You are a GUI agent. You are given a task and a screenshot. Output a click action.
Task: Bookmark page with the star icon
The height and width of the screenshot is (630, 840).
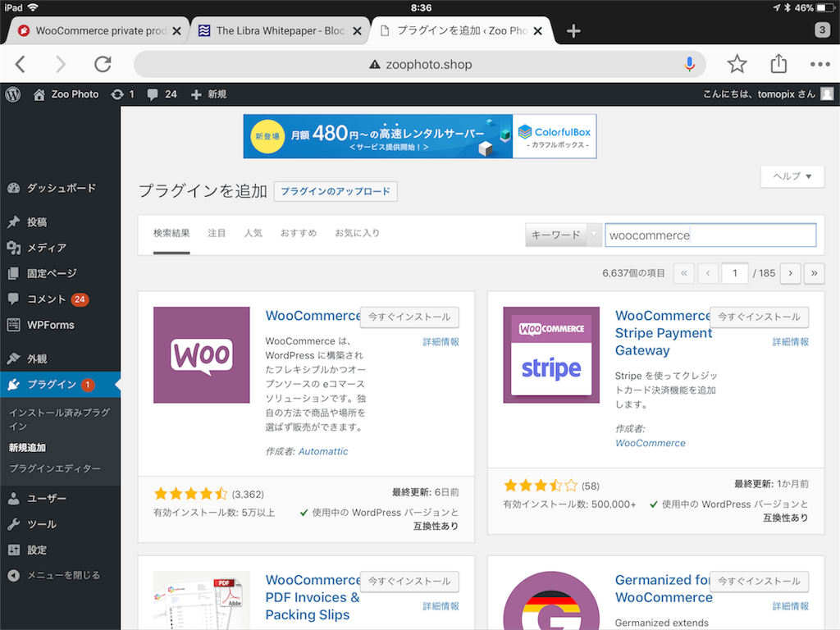point(737,64)
